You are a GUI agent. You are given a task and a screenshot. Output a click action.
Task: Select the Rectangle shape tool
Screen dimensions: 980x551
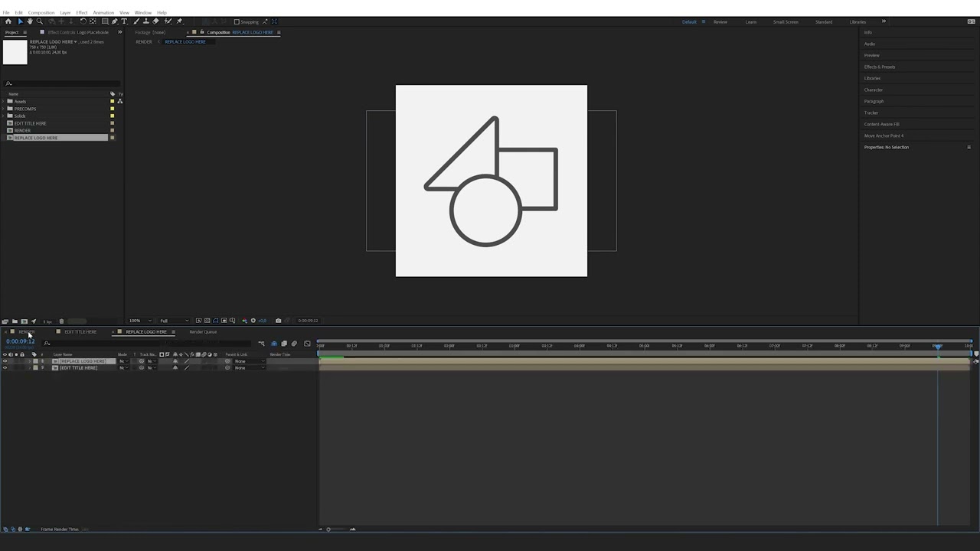[x=105, y=21]
